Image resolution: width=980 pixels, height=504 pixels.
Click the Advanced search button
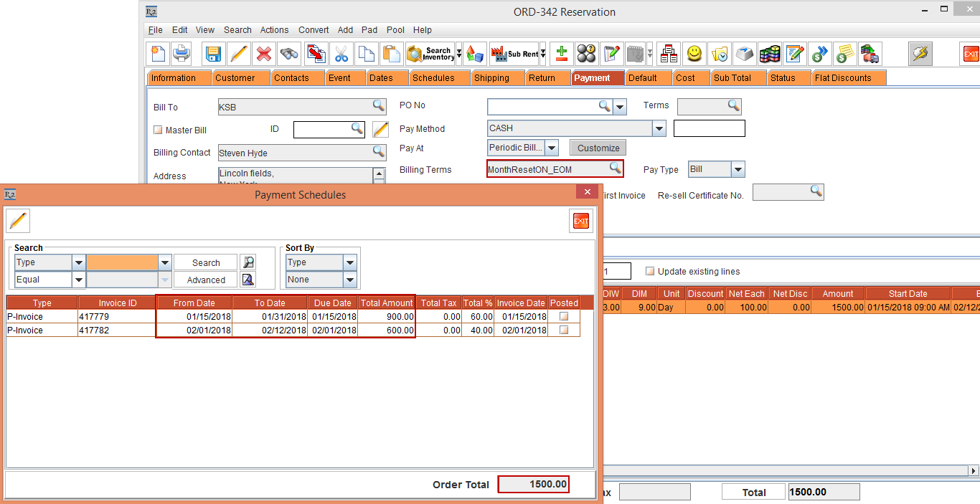(206, 280)
